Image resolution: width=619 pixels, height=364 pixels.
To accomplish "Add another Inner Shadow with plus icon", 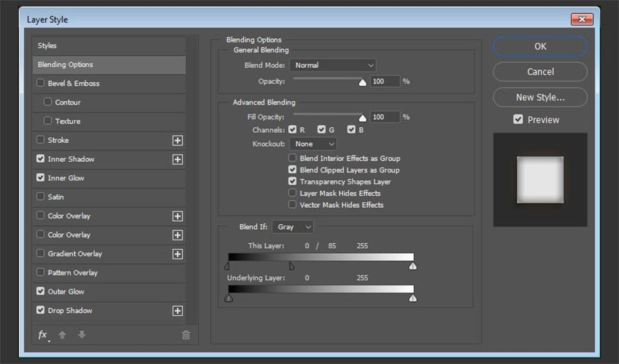I will (178, 160).
